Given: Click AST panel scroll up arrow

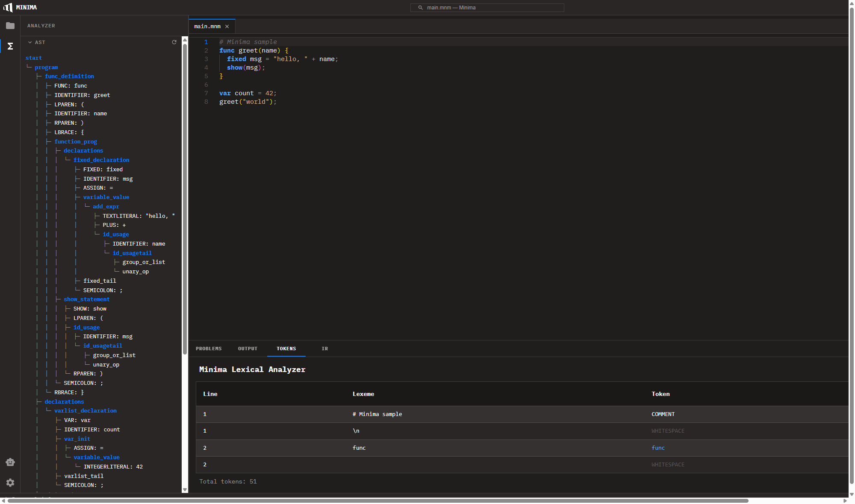Looking at the screenshot, I should [x=185, y=39].
